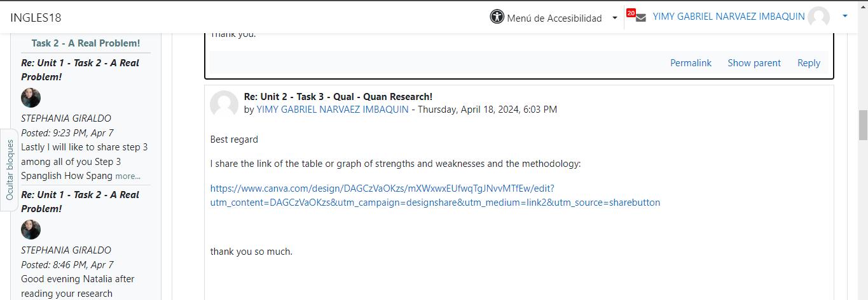Click second Stephania Giraldo avatar photo
Image resolution: width=868 pixels, height=300 pixels.
pyautogui.click(x=31, y=230)
